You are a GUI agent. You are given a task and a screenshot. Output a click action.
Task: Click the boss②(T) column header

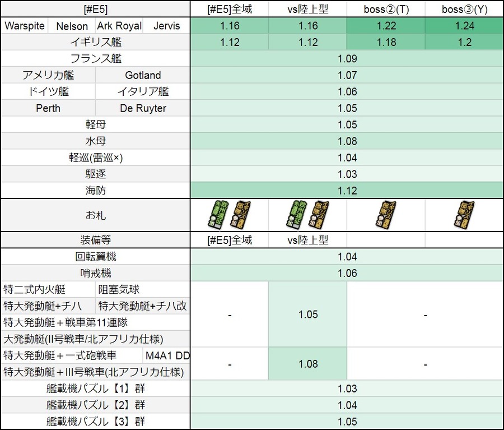(386, 10)
